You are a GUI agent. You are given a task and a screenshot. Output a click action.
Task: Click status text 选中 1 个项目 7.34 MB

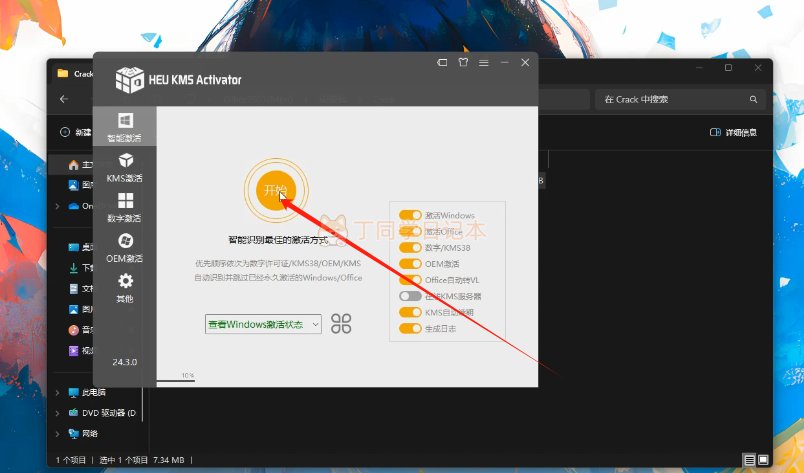(142, 460)
